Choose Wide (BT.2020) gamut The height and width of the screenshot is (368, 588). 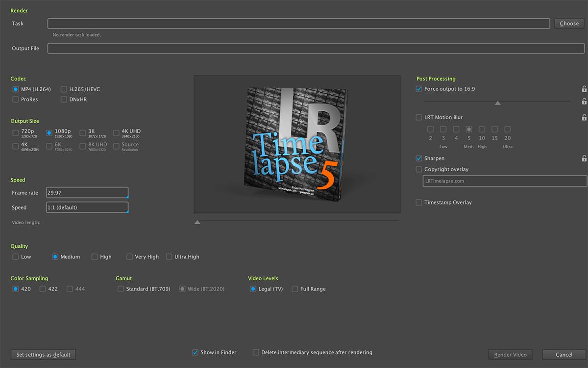182,289
